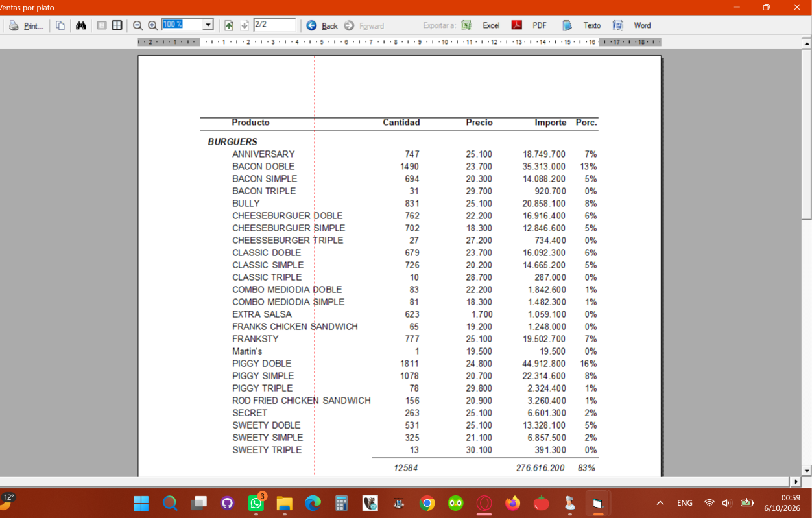Open File Explorer from the taskbar
This screenshot has height=518, width=812.
(x=285, y=503)
